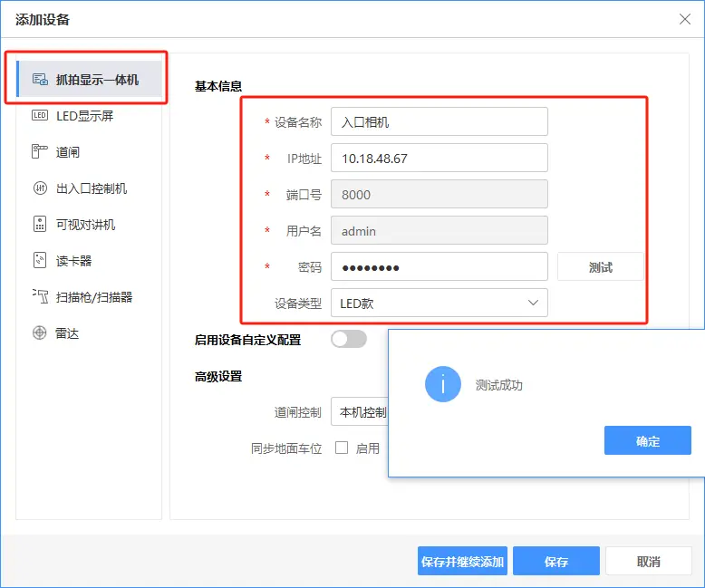This screenshot has height=588, width=705.
Task: Click the 雷达 radar icon
Action: (x=40, y=333)
